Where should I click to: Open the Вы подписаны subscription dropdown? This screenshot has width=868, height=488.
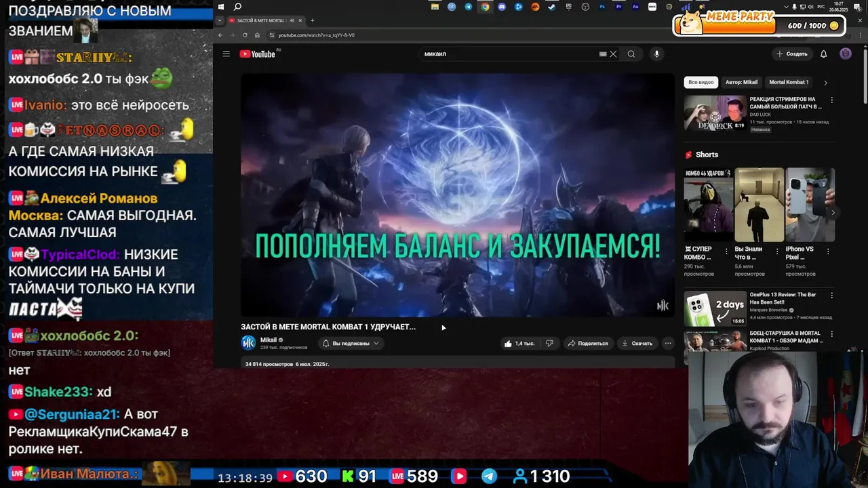[x=351, y=344]
